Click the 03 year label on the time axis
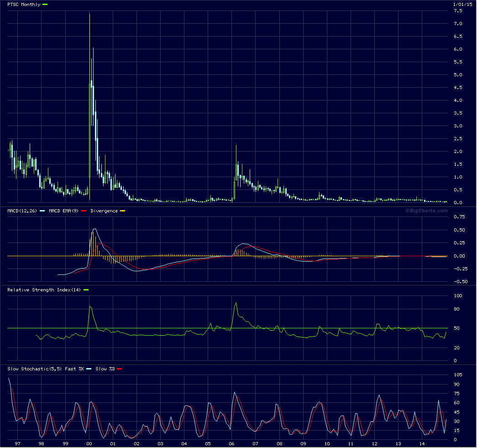The height and width of the screenshot is (448, 477). [160, 443]
